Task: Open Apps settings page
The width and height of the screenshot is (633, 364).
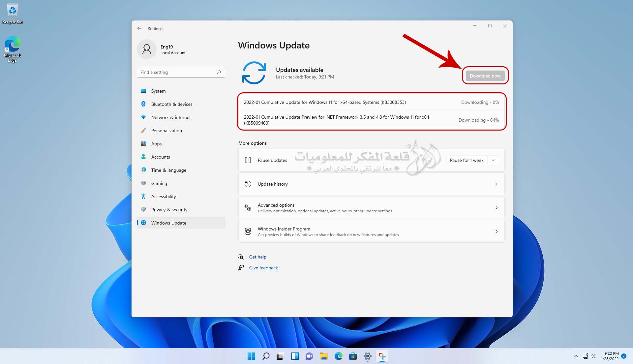Action: (181, 144)
